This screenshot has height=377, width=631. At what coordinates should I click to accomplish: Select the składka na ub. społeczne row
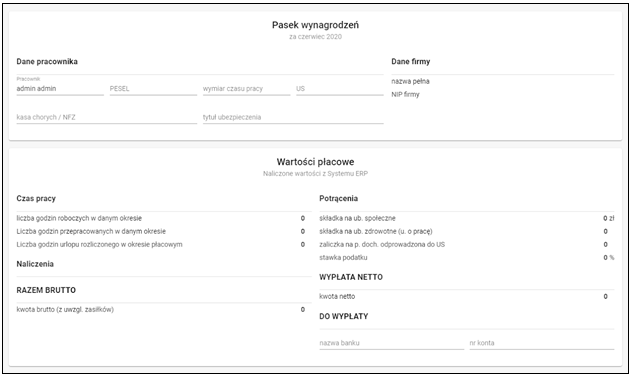pyautogui.click(x=467, y=218)
